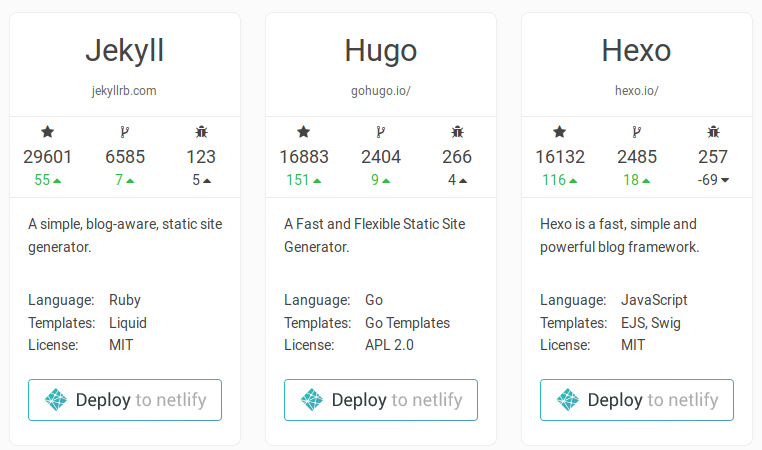Click the fork icon on Jekyll card
762x450 pixels.
coord(125,132)
